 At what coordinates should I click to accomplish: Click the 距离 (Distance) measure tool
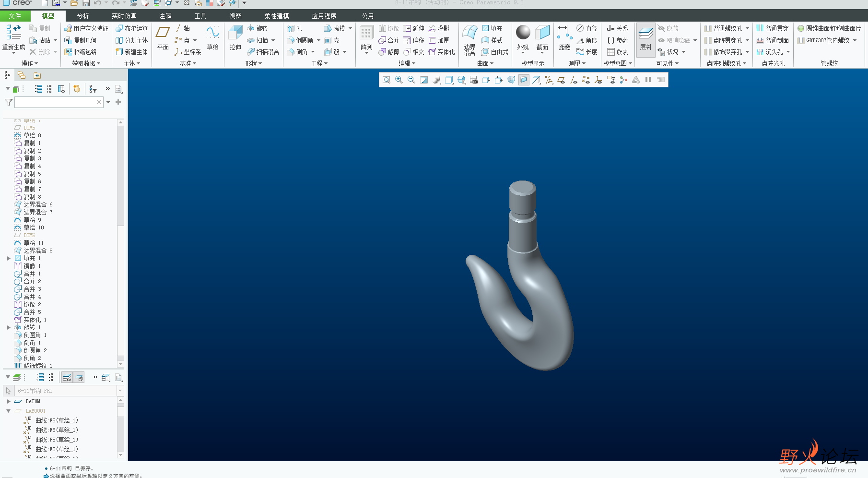pos(564,37)
